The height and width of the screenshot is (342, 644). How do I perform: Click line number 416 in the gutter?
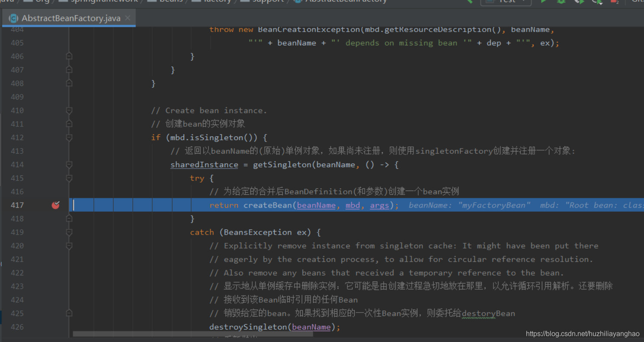[17, 191]
